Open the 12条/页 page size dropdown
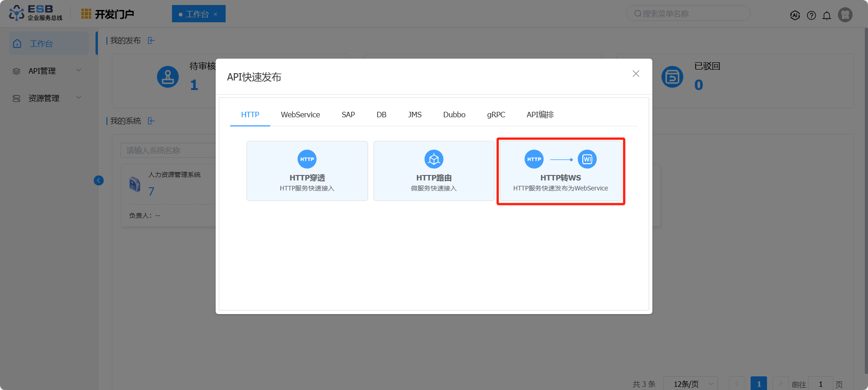 coord(690,384)
